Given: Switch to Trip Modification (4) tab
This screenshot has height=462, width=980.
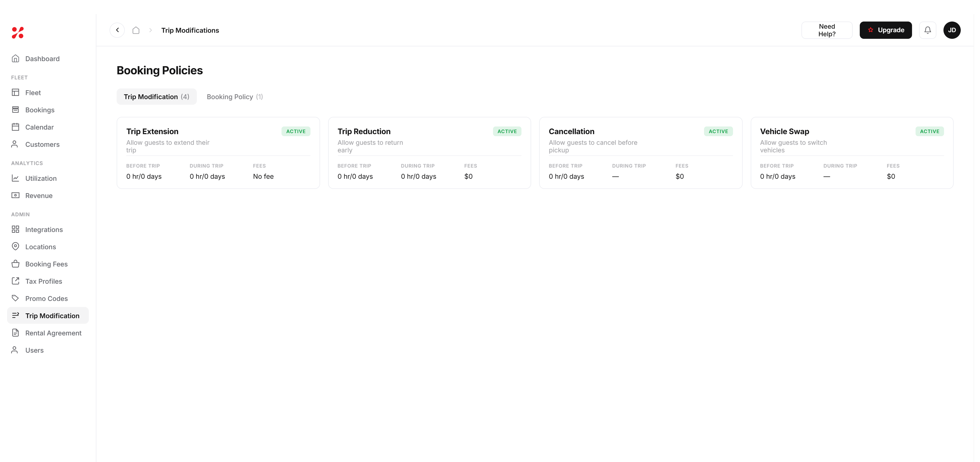Looking at the screenshot, I should coord(156,96).
